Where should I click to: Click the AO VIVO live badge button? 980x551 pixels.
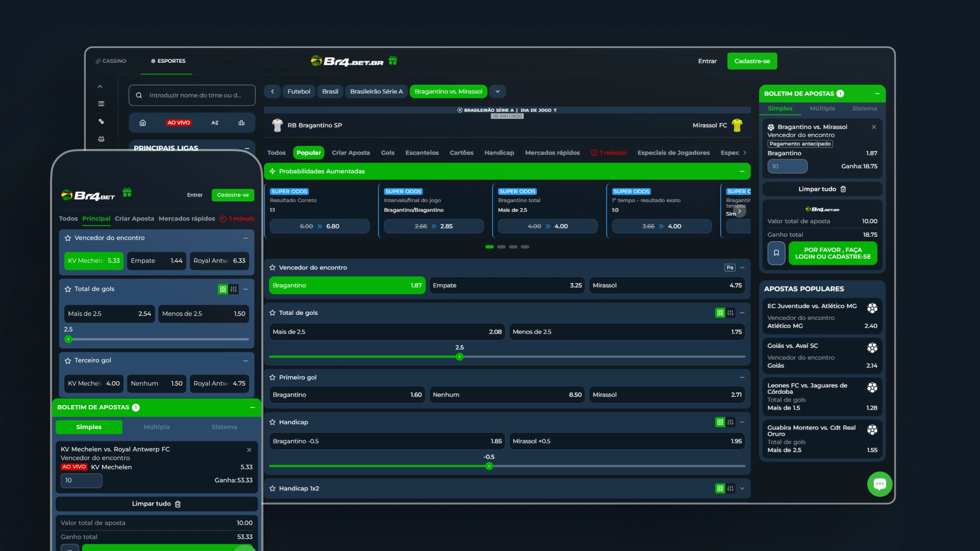pos(179,123)
